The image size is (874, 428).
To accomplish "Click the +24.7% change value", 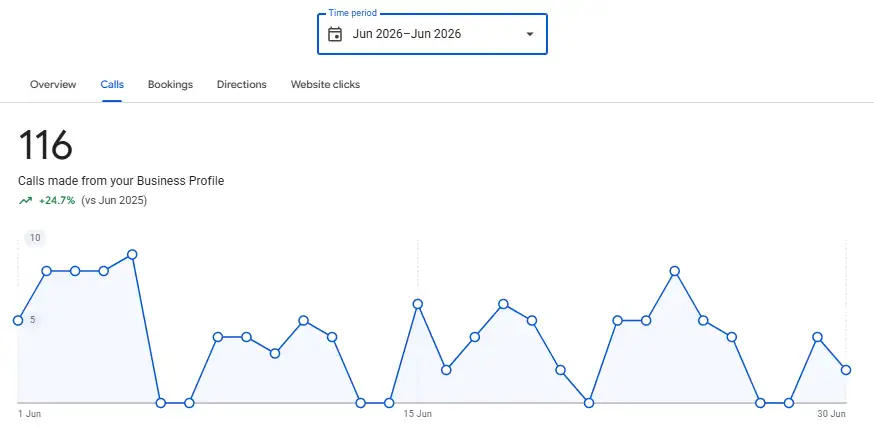I will click(57, 201).
